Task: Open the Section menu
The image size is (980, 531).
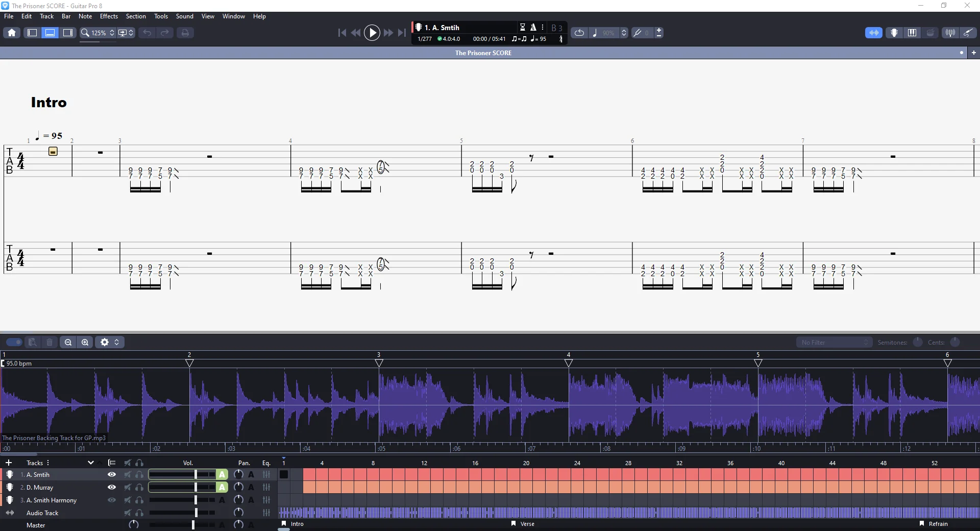Action: click(136, 16)
